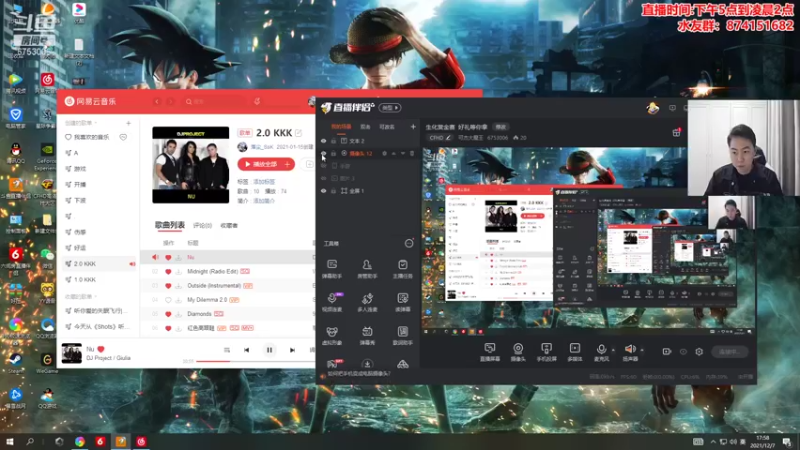Toggle lock on 文本 2 source
This screenshot has width=800, height=450.
pyautogui.click(x=334, y=141)
